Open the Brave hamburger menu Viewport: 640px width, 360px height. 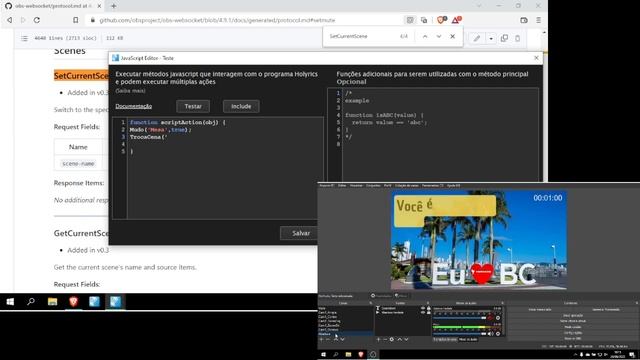click(538, 20)
